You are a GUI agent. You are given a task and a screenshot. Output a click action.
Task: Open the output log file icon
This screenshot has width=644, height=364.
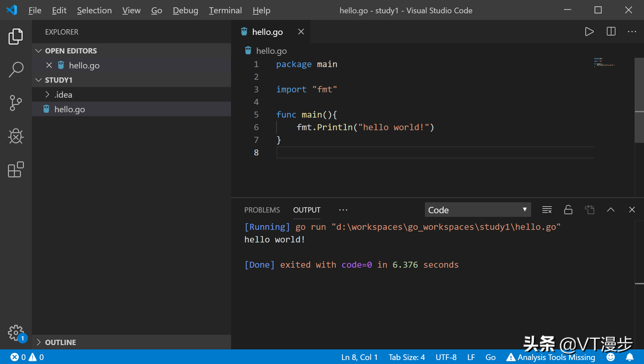[590, 210]
